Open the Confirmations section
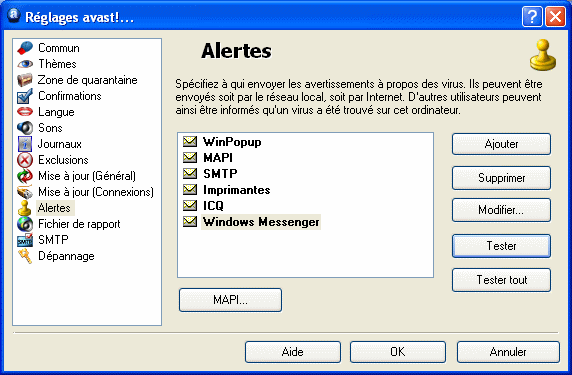 click(70, 96)
